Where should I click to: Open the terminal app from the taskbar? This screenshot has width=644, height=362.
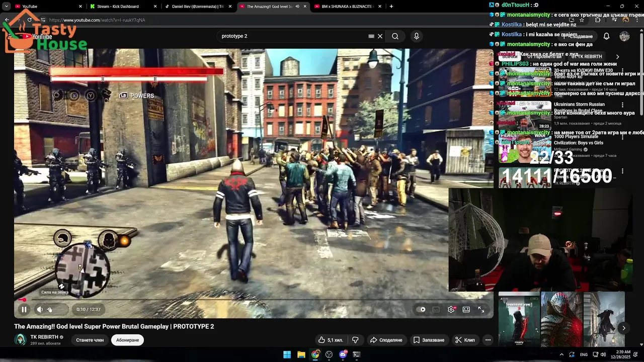coord(357,354)
